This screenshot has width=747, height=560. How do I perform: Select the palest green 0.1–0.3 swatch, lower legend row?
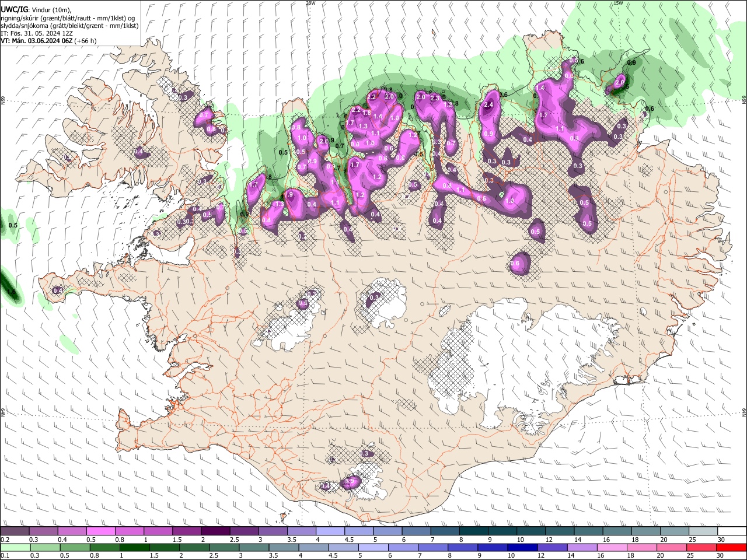15,547
